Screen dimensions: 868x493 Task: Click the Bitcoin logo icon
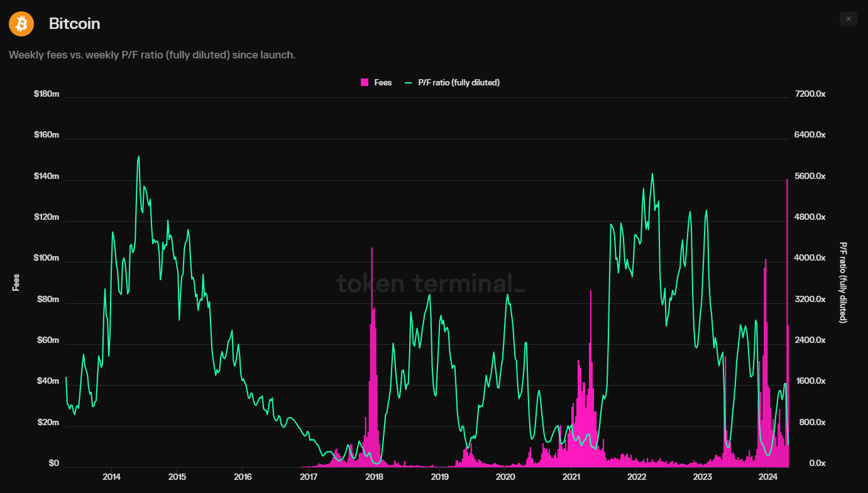point(21,23)
